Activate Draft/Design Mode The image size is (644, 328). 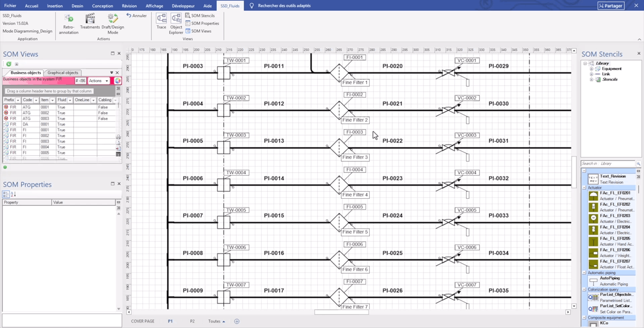coord(112,24)
